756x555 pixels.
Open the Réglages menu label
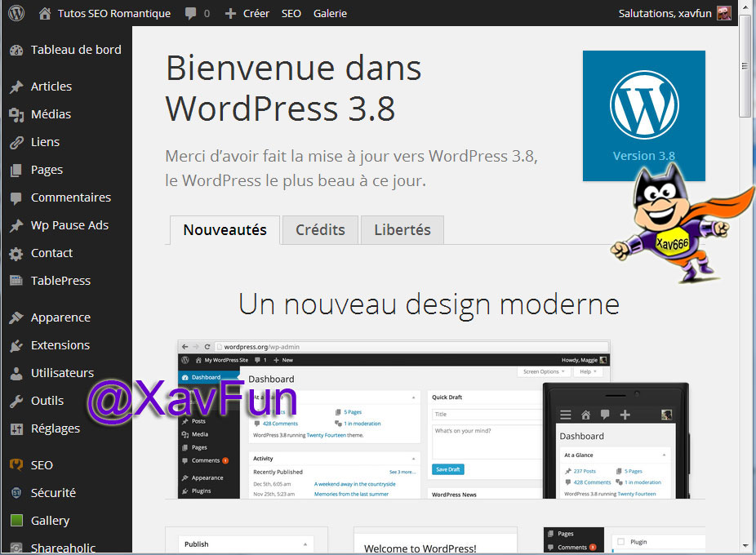[56, 428]
